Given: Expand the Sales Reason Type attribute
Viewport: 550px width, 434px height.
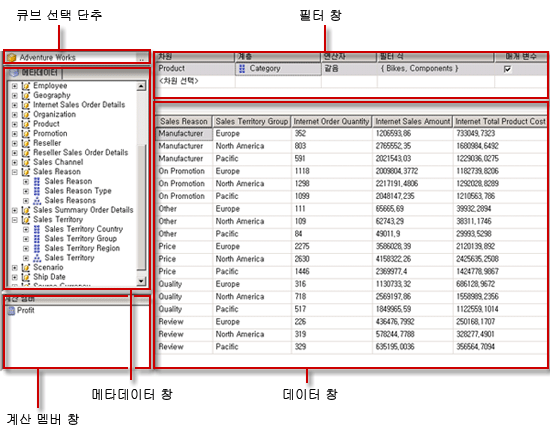Looking at the screenshot, I should click(x=26, y=191).
